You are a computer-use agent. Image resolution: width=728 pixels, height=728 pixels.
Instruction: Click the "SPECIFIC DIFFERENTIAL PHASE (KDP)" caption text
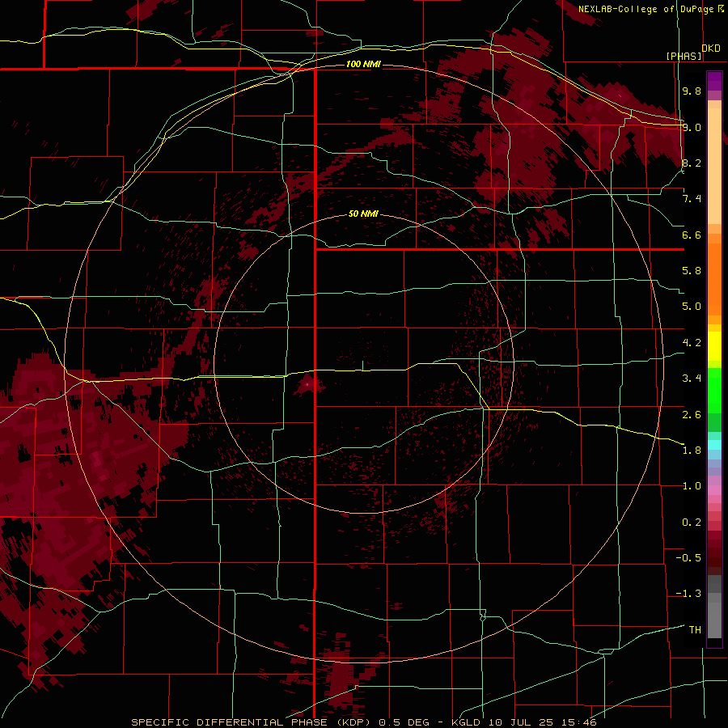[x=252, y=722]
